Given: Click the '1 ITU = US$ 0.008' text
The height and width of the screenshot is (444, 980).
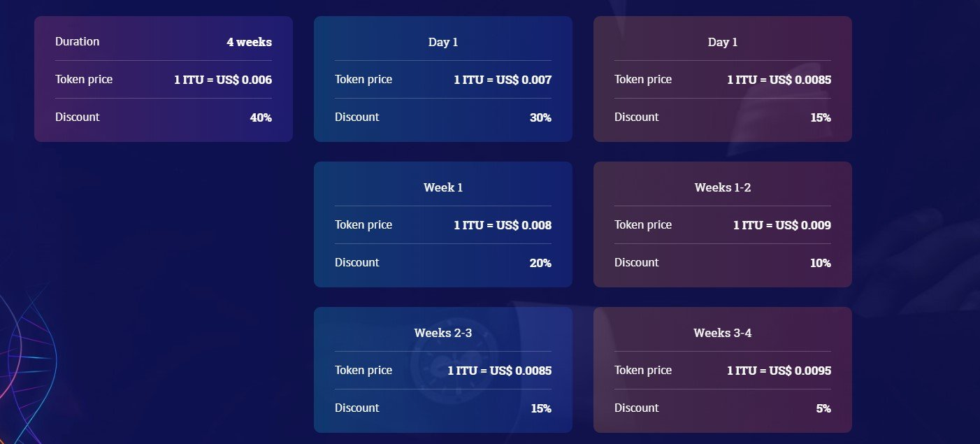Looking at the screenshot, I should (503, 225).
